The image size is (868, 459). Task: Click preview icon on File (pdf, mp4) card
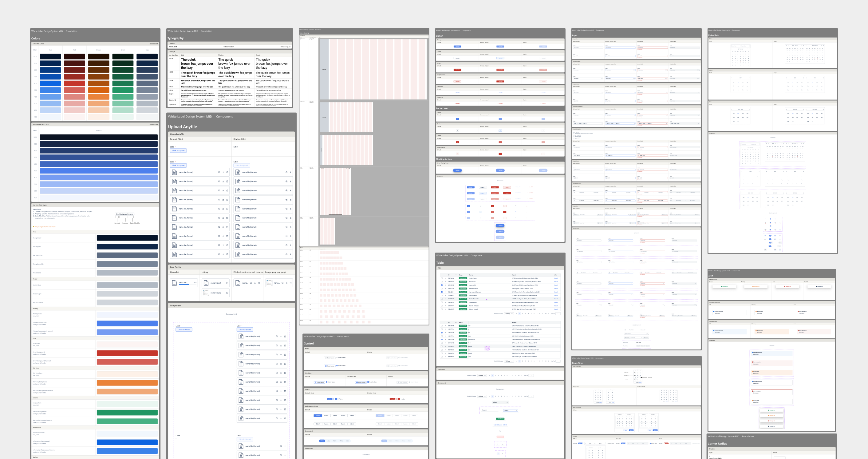251,283
